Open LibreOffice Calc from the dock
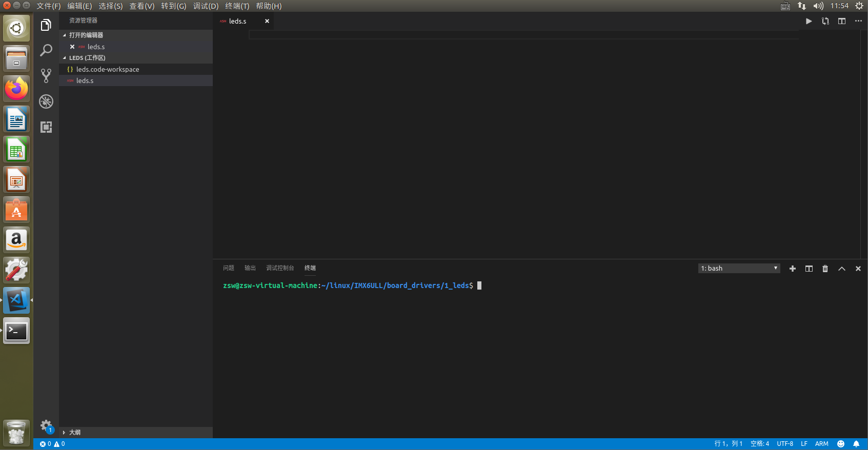The image size is (868, 450). point(16,149)
